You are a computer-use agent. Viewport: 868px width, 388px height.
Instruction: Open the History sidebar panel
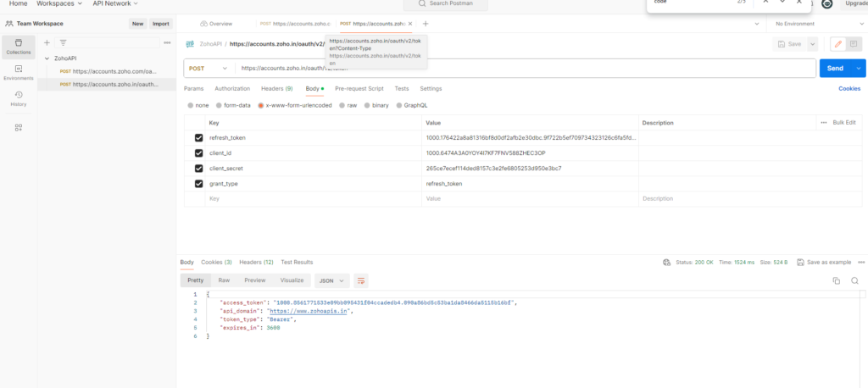[x=18, y=98]
